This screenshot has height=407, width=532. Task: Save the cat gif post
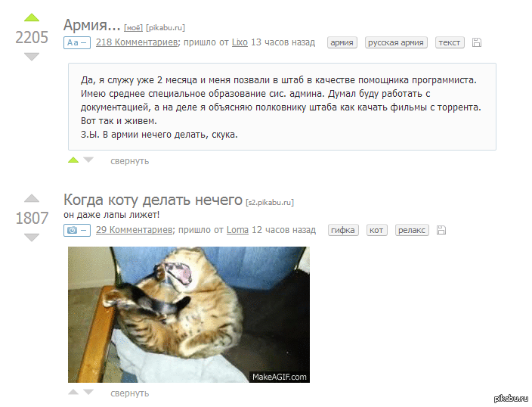pos(441,230)
